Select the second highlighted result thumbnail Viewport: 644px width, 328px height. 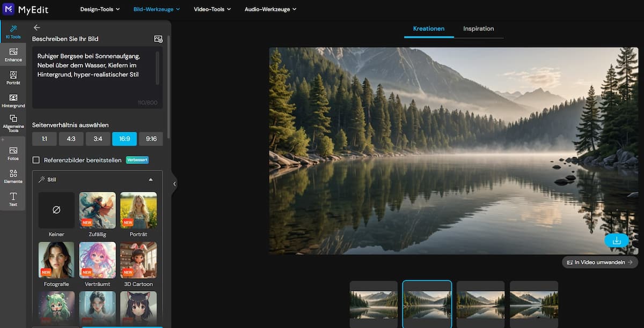click(x=427, y=303)
